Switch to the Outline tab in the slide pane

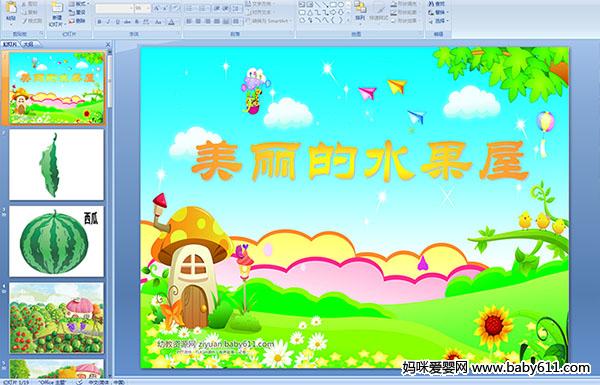click(28, 44)
